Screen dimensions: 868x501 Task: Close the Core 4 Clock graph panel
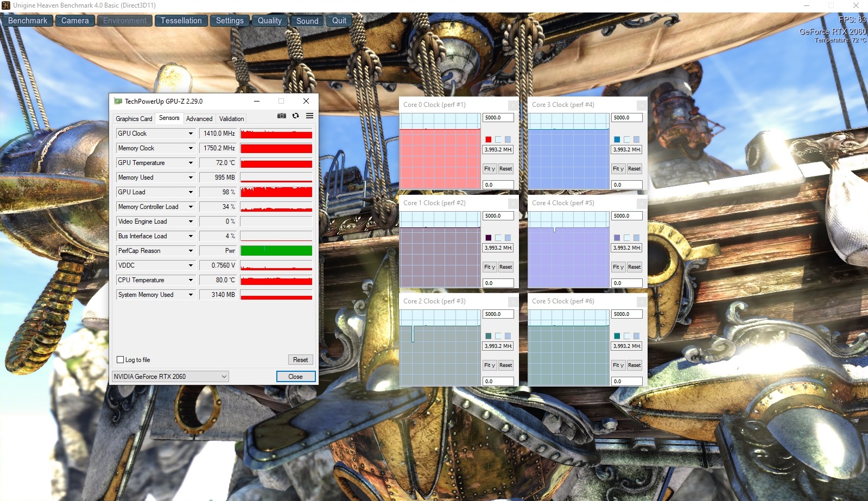(x=642, y=203)
